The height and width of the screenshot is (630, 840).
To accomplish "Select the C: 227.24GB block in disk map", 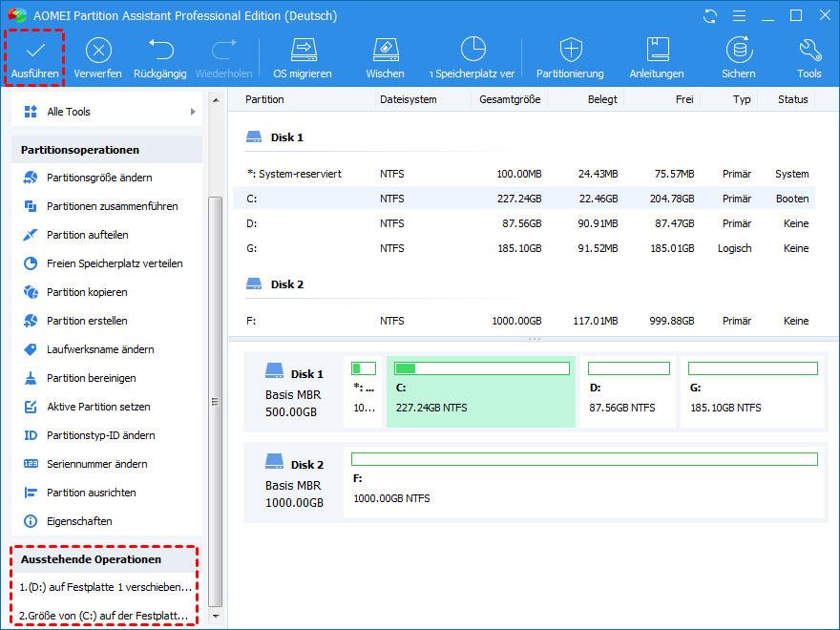I will click(481, 391).
